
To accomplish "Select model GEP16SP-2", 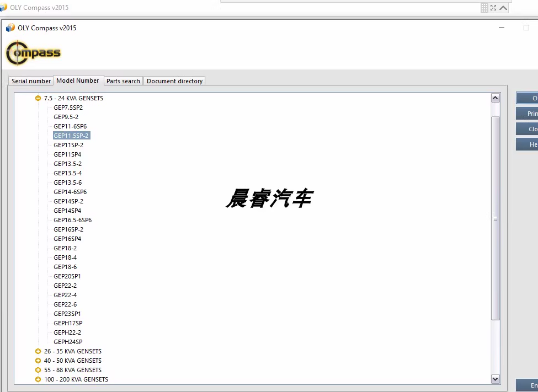I will click(68, 229).
